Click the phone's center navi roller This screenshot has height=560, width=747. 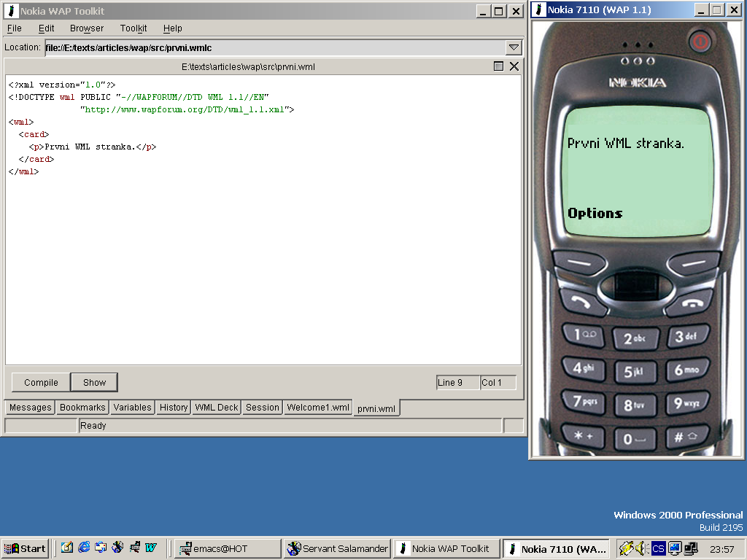click(x=636, y=287)
